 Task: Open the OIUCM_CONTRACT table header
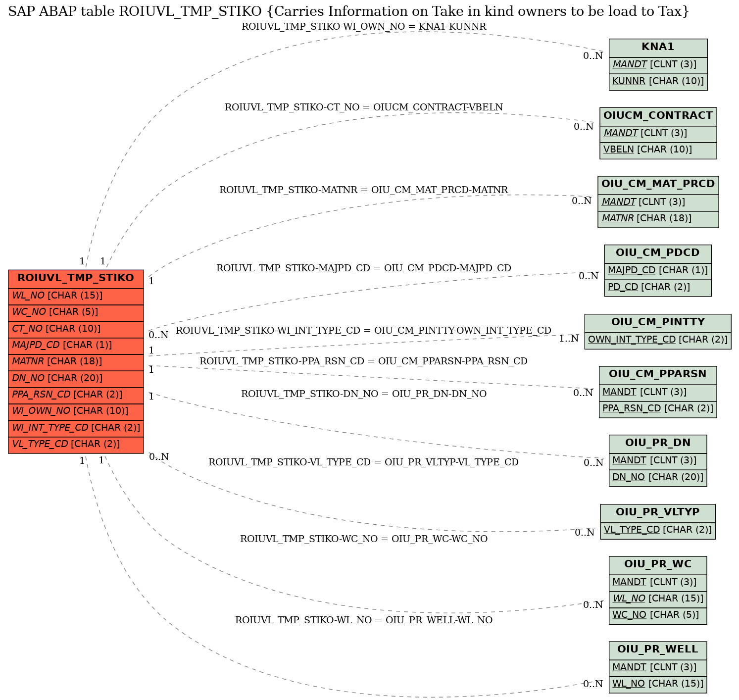pos(658,116)
